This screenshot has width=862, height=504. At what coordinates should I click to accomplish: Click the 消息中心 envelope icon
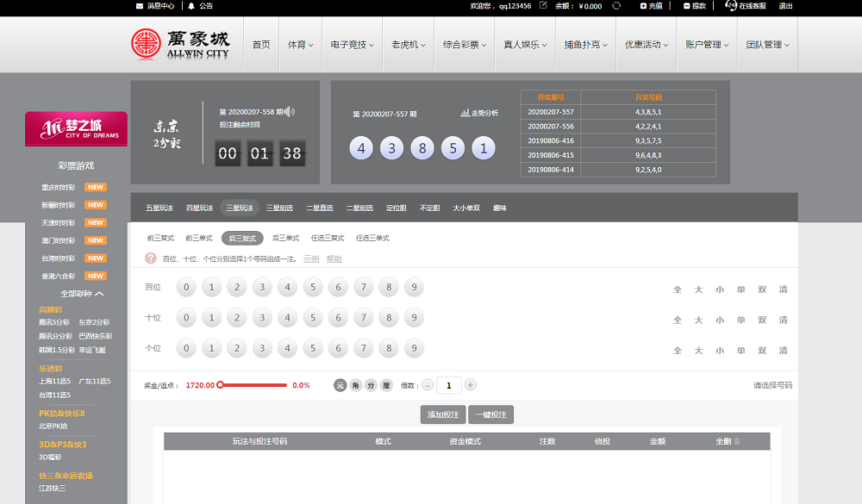pos(141,6)
